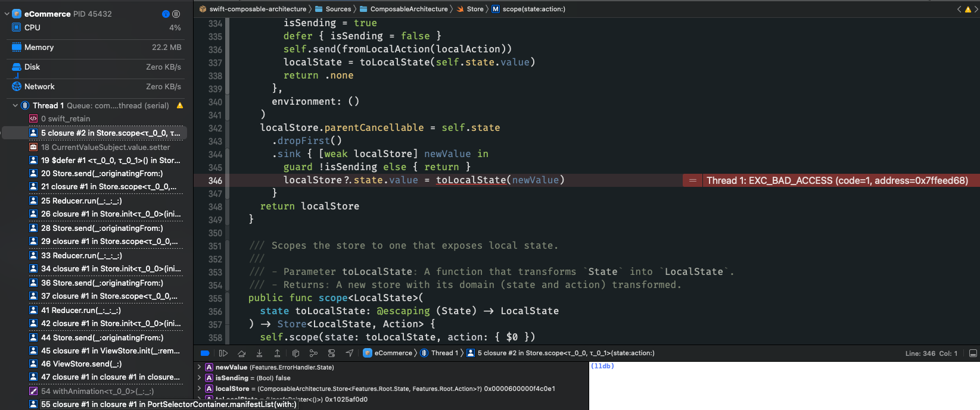Go back with the editor's left chevron
Image resolution: width=980 pixels, height=410 pixels.
(x=959, y=9)
